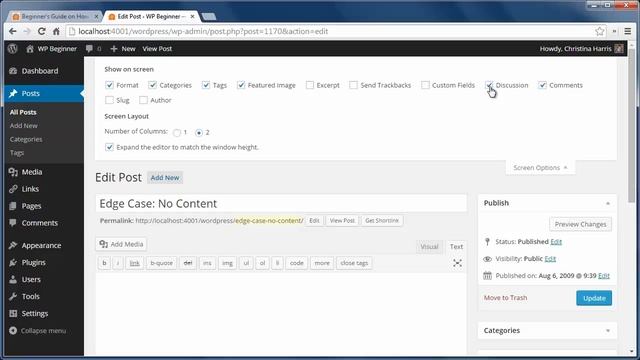Image resolution: width=640 pixels, height=360 pixels.
Task: Click the Update button
Action: (x=594, y=298)
